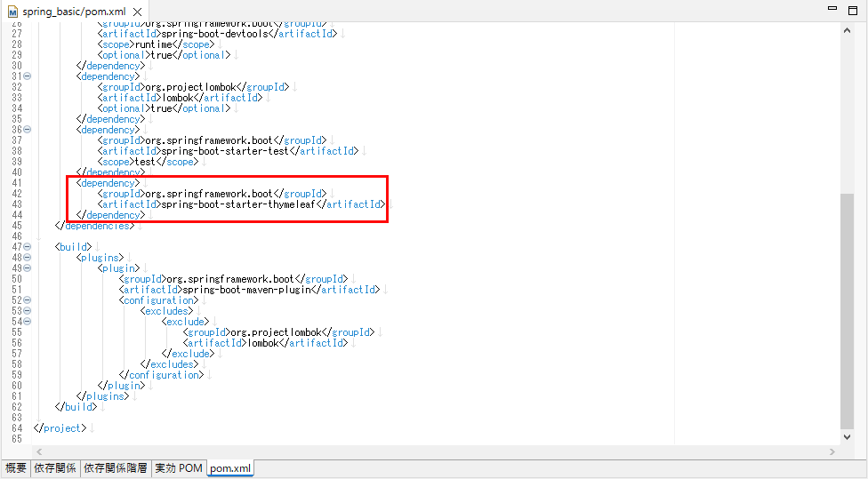
Task: Collapse the starter-test dependency on line 36
Action: point(28,130)
